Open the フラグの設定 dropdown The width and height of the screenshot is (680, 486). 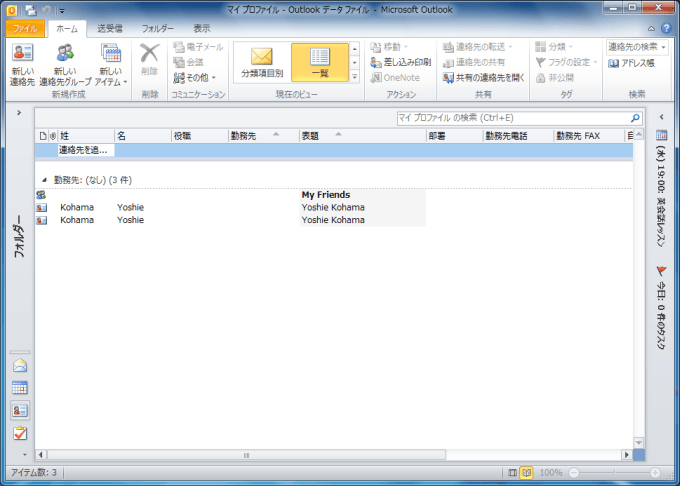click(x=566, y=62)
